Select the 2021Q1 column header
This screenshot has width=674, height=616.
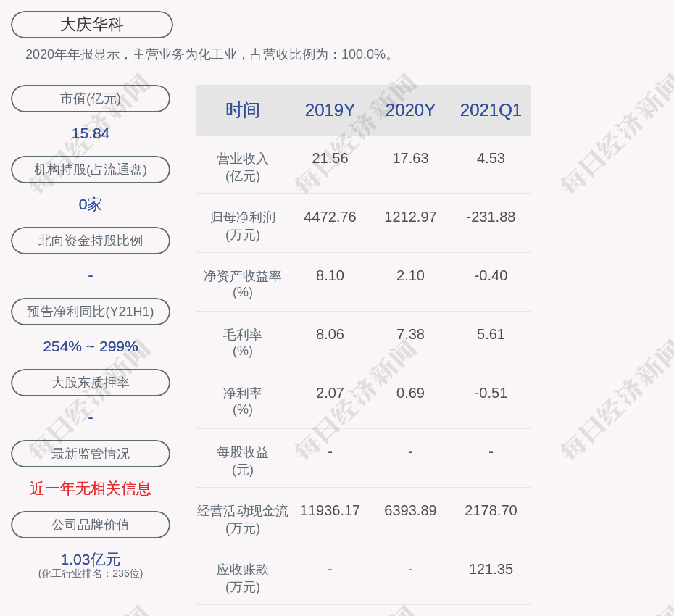tap(491, 110)
